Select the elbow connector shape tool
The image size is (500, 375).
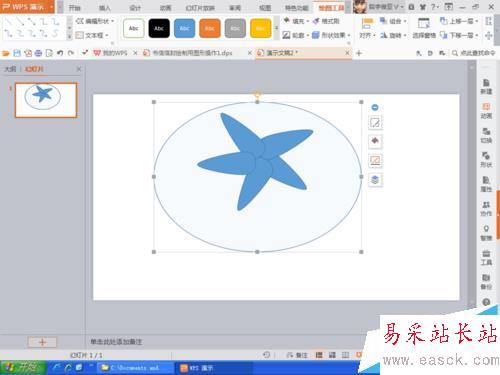click(x=43, y=22)
